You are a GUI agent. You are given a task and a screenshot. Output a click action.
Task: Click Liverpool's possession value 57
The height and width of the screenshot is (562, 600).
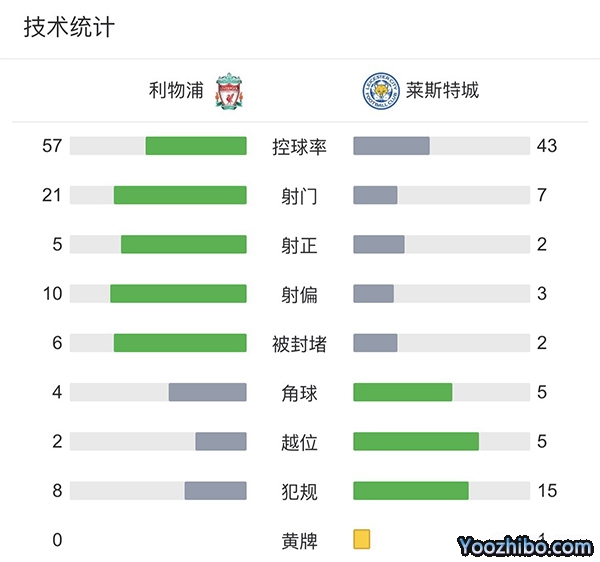pos(52,146)
